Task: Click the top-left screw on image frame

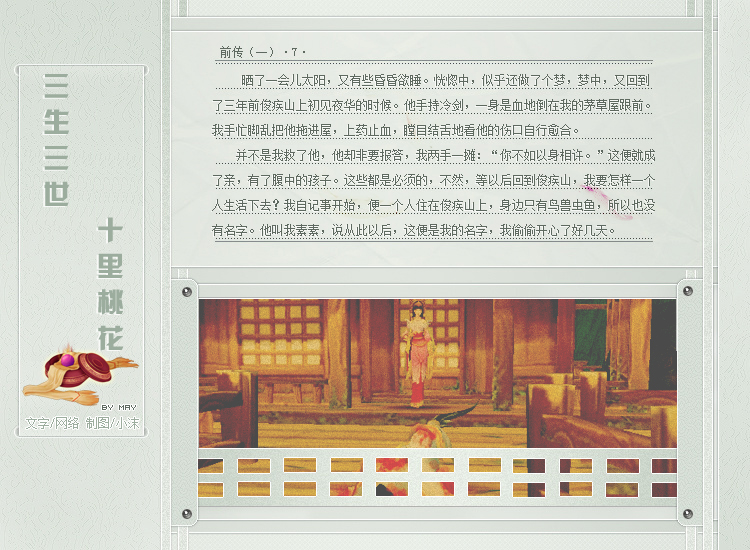Action: coord(187,292)
